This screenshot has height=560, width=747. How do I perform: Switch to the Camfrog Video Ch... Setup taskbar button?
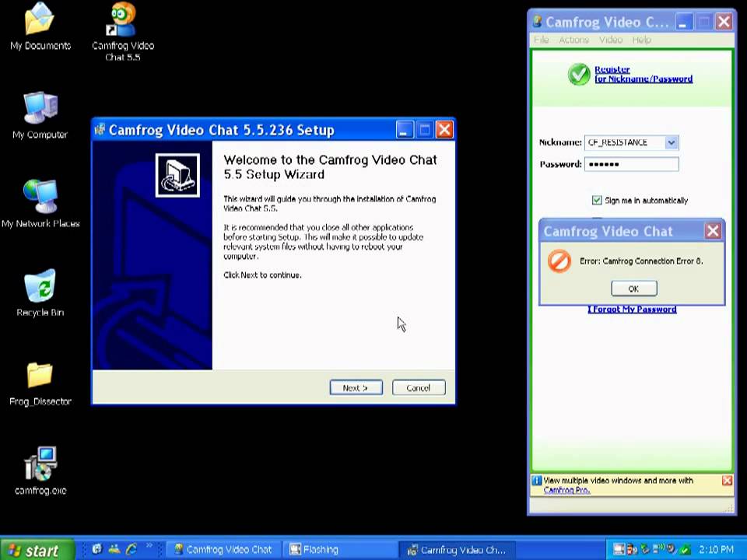(x=456, y=550)
